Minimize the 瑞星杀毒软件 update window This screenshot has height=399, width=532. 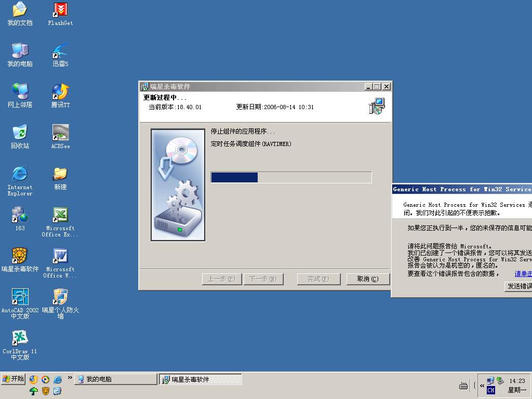click(x=368, y=87)
